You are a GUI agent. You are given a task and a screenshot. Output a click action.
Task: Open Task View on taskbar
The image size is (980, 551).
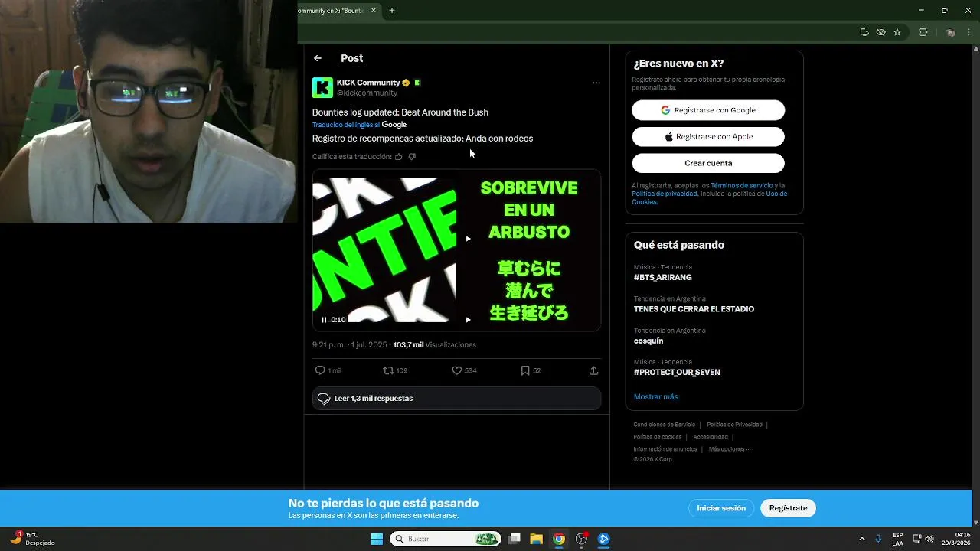pyautogui.click(x=514, y=539)
